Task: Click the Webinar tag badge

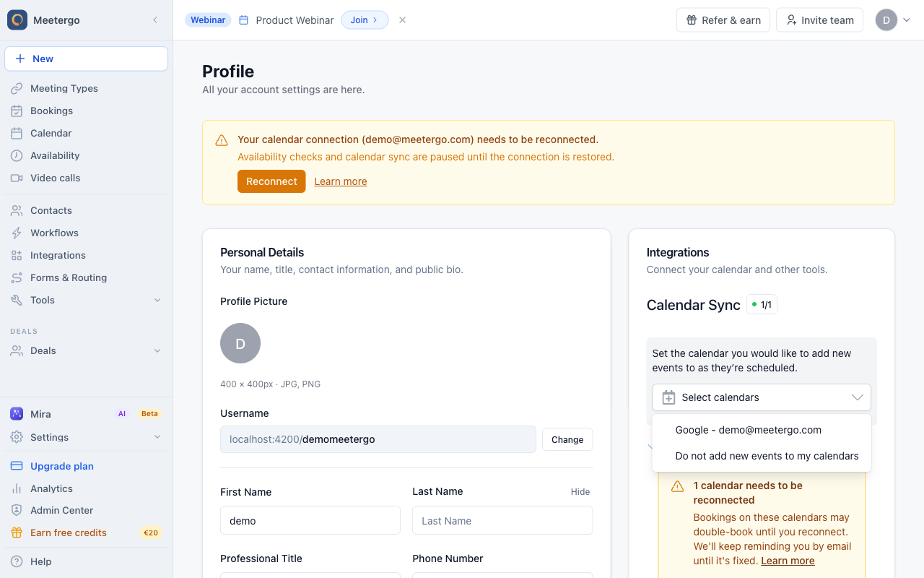Action: pos(208,20)
